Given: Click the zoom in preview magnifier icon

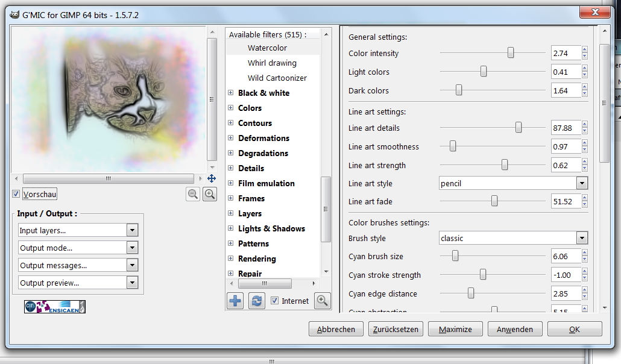Looking at the screenshot, I should tap(209, 194).
